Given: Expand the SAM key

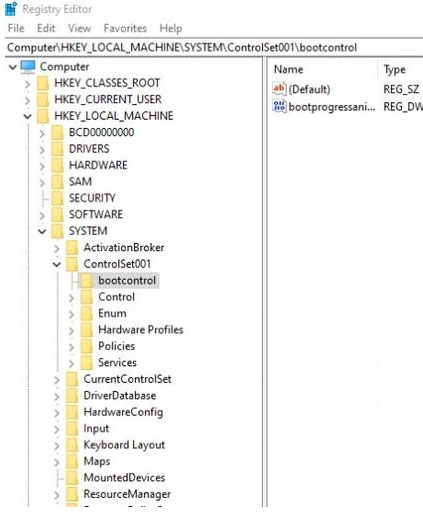Looking at the screenshot, I should 42,182.
